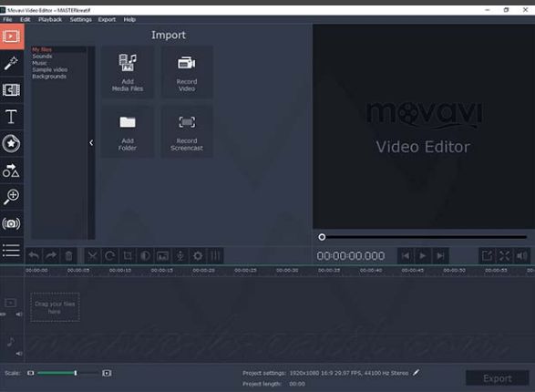535x392 pixels.
Task: Click Add Media Files tile
Action: click(128, 72)
